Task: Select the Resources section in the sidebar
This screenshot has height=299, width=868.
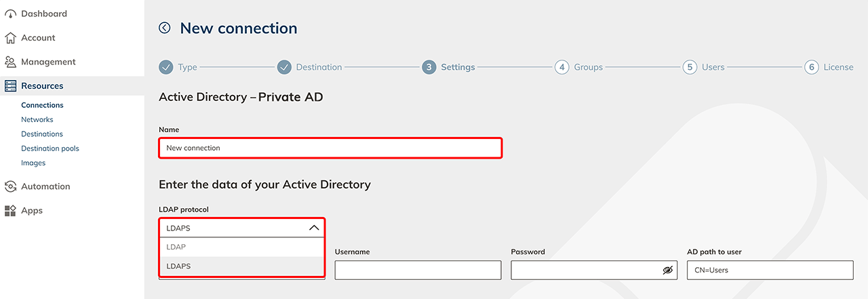Action: pos(42,86)
